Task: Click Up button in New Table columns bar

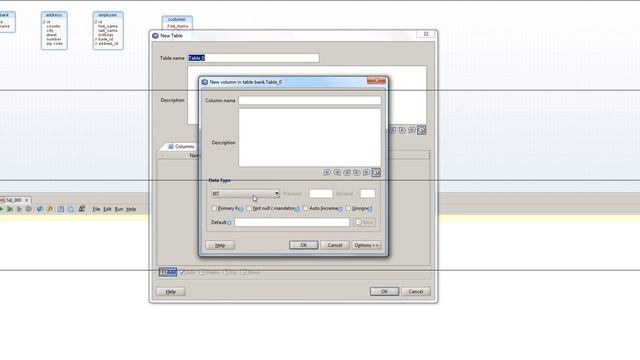Action: [230, 272]
